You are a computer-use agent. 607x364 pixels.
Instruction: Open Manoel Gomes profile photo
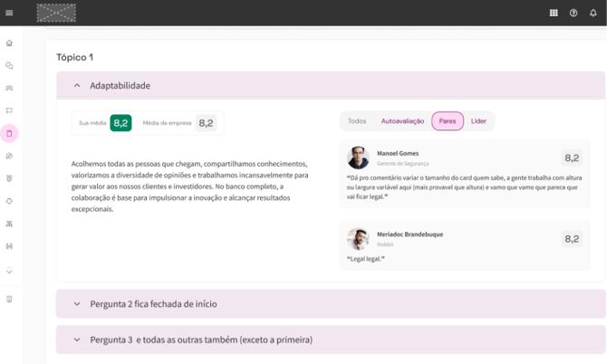[358, 157]
